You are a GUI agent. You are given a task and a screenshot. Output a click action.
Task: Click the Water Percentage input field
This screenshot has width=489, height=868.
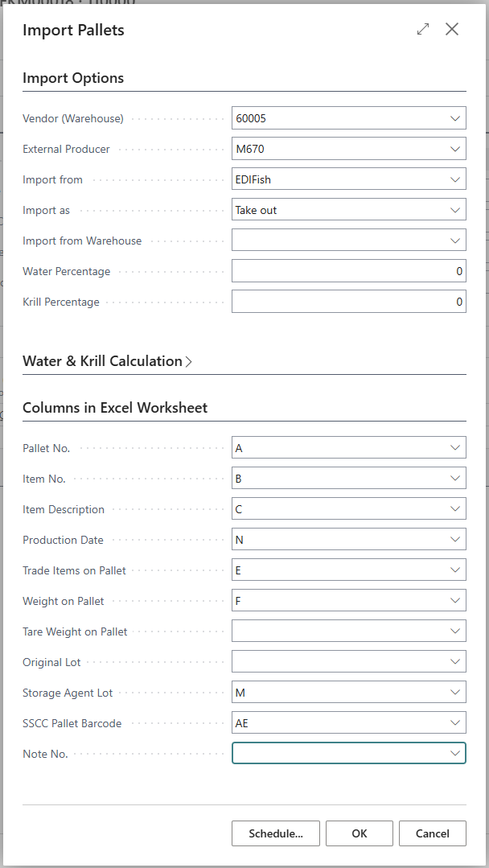coord(348,271)
